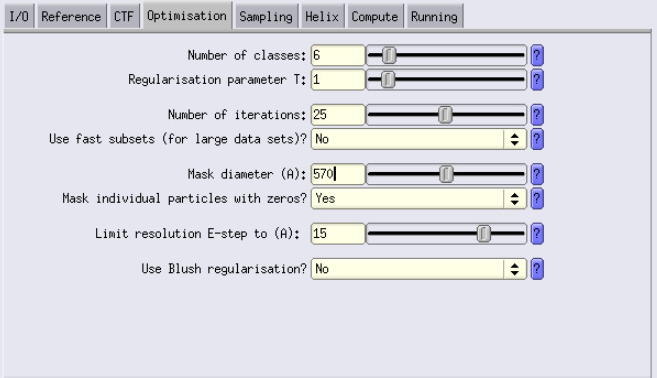The width and height of the screenshot is (657, 378).
Task: Show help for Use fast subsets option
Action: 537,139
